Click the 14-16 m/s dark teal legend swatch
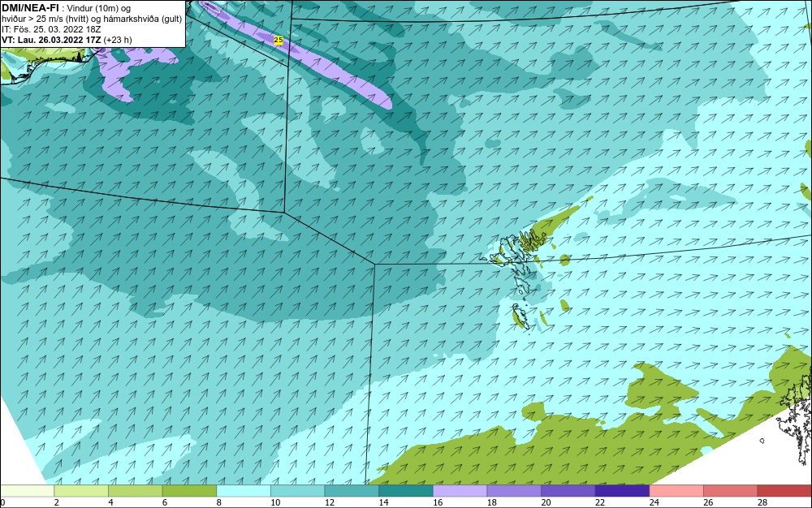 pos(406,491)
